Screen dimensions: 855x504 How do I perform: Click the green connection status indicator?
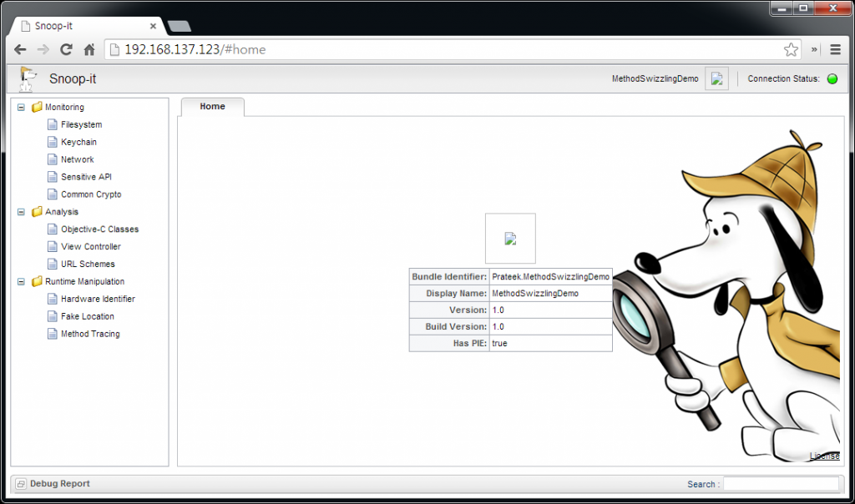point(832,79)
